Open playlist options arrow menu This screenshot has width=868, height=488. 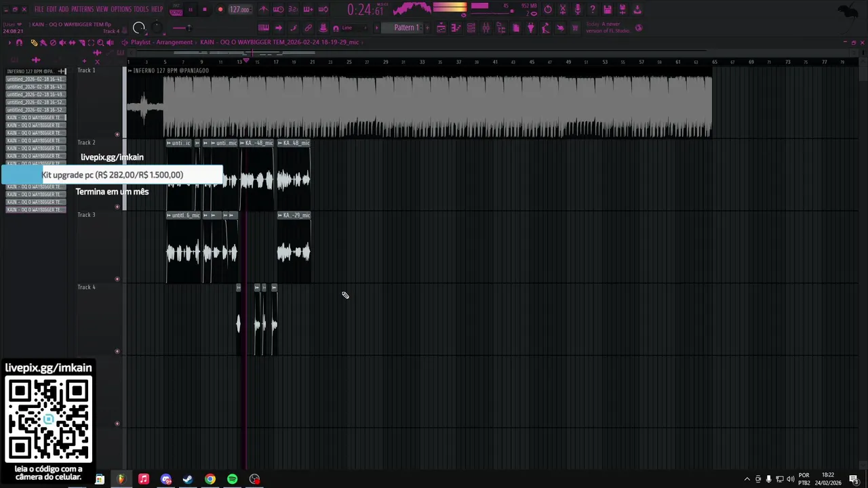9,43
